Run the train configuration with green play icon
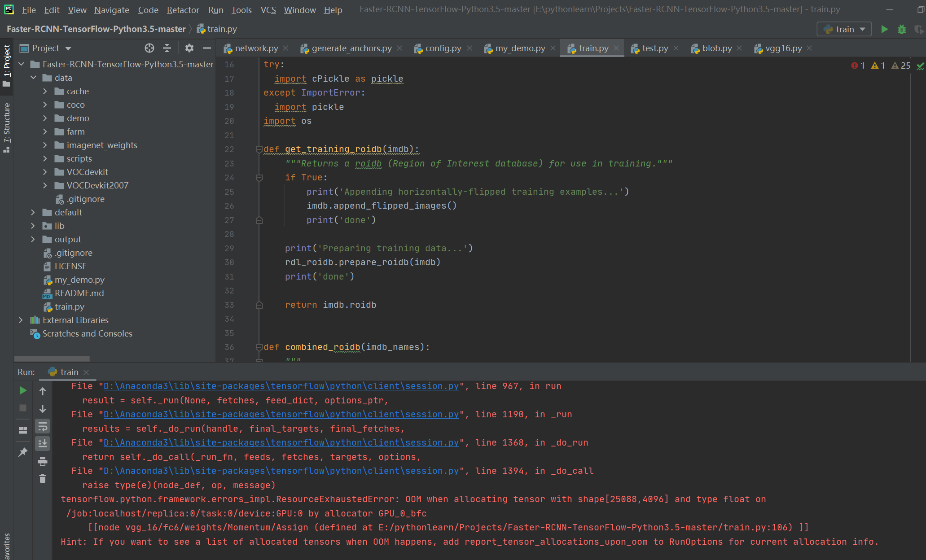 pos(884,29)
